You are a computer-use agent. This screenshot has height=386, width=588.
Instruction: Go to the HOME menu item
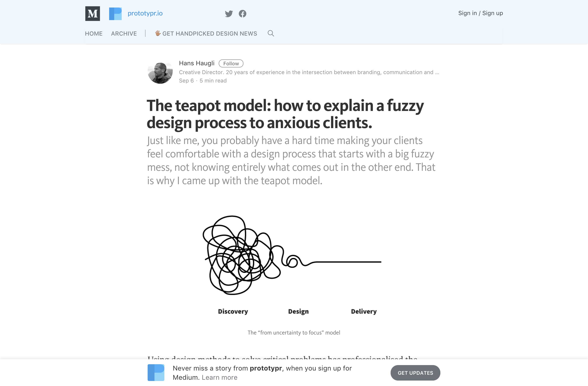(94, 34)
